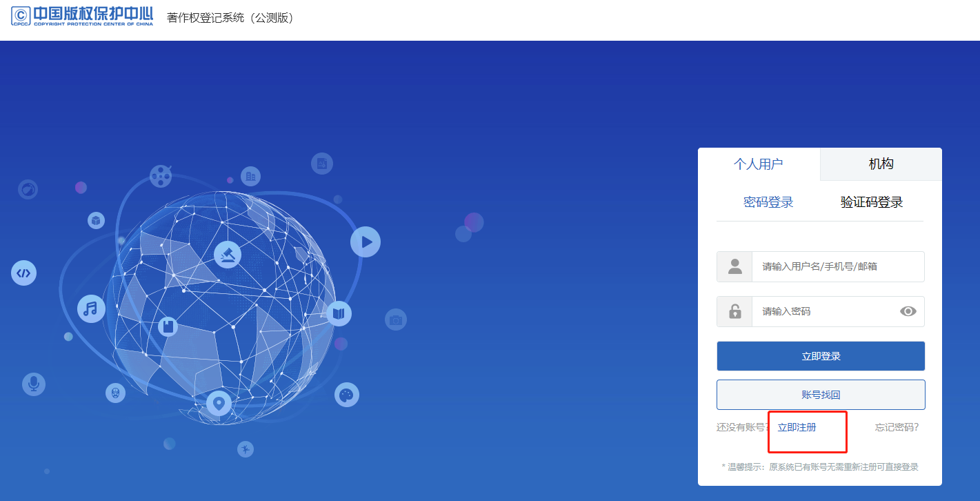Click the paint palette icon
This screenshot has width=980, height=501.
[347, 395]
